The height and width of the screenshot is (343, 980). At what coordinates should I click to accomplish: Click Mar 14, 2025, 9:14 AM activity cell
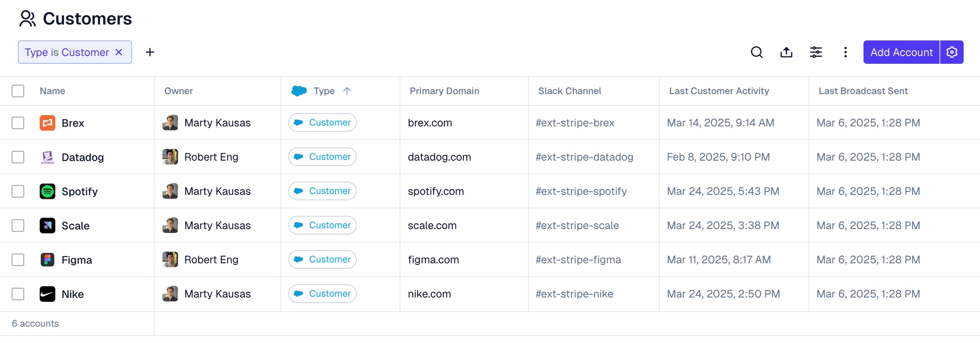pyautogui.click(x=721, y=123)
